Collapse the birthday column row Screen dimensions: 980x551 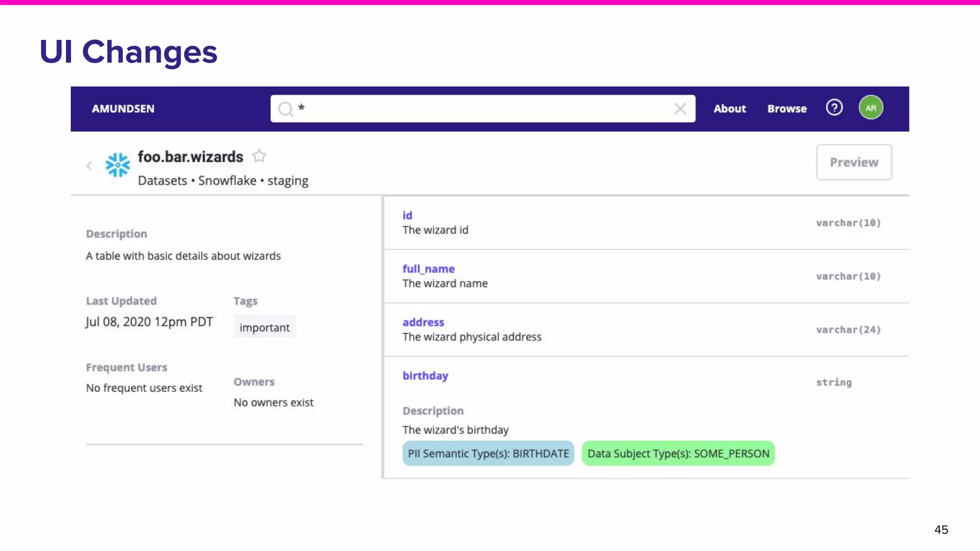[425, 376]
